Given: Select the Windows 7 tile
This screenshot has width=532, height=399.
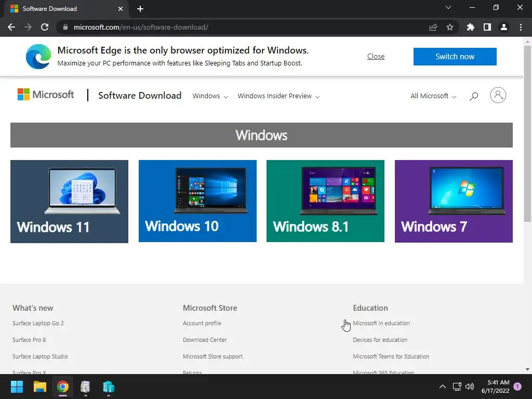Looking at the screenshot, I should [x=454, y=201].
